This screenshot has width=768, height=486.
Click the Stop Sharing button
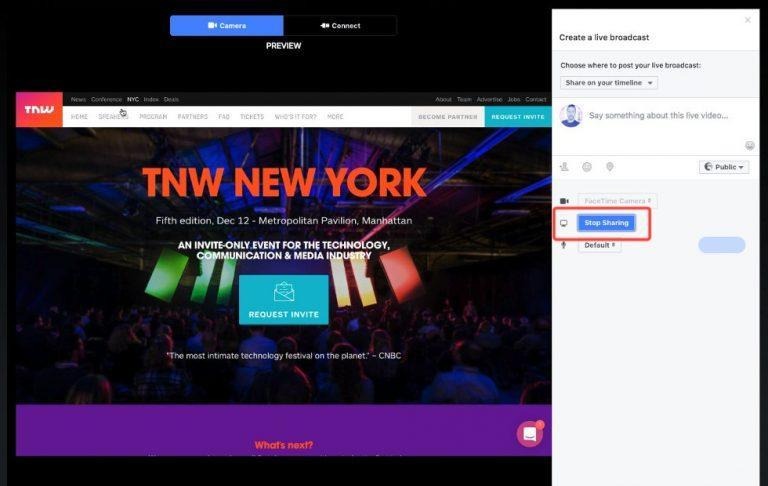[606, 223]
